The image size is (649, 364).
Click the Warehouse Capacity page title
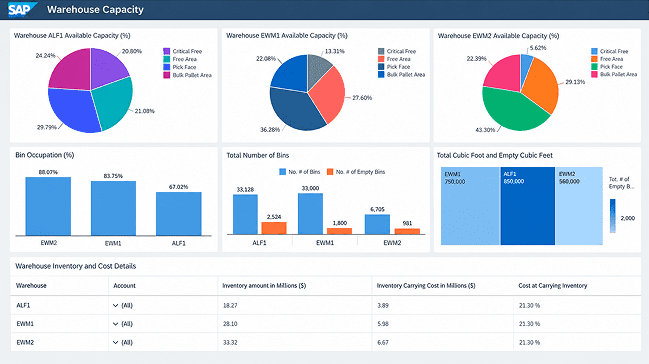[x=95, y=10]
